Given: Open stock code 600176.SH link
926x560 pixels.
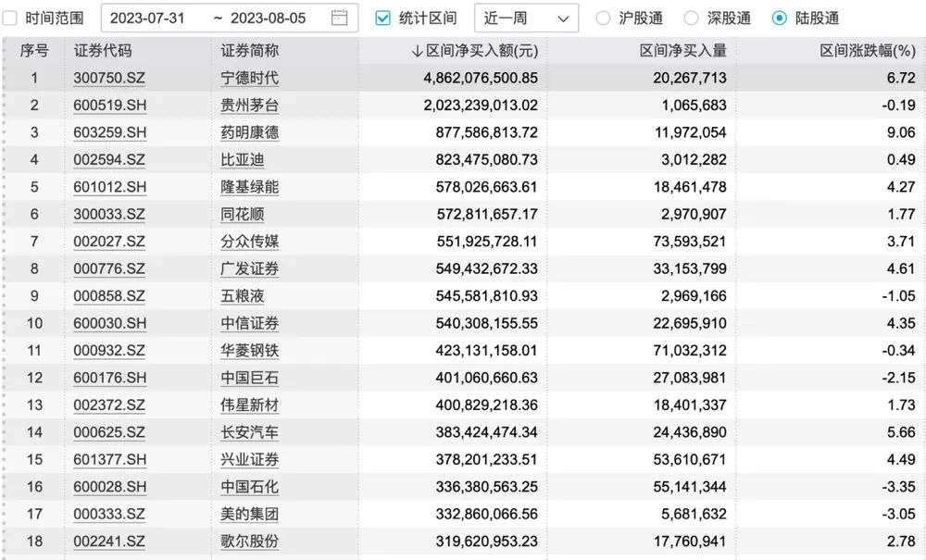Looking at the screenshot, I should pos(110,378).
